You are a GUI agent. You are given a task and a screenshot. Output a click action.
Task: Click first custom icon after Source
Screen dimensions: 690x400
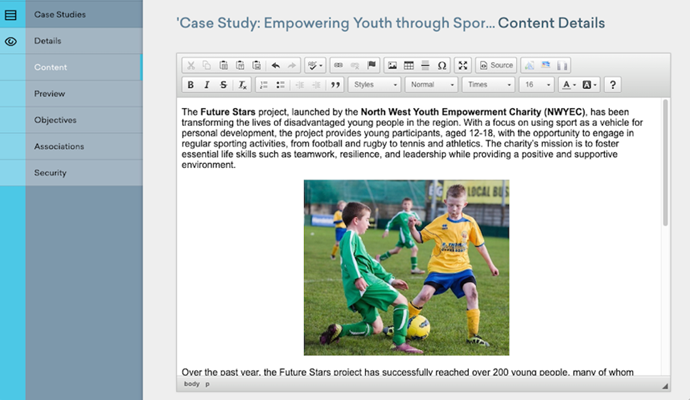point(529,66)
